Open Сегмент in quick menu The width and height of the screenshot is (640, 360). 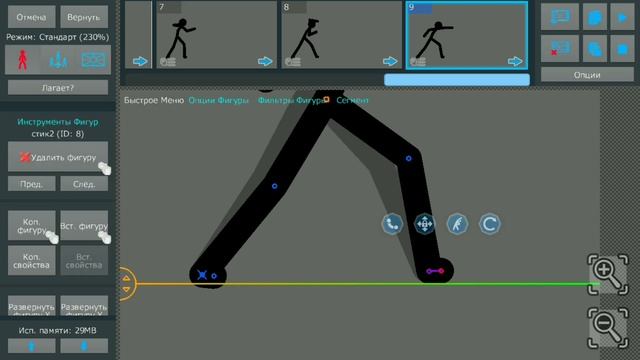click(352, 100)
